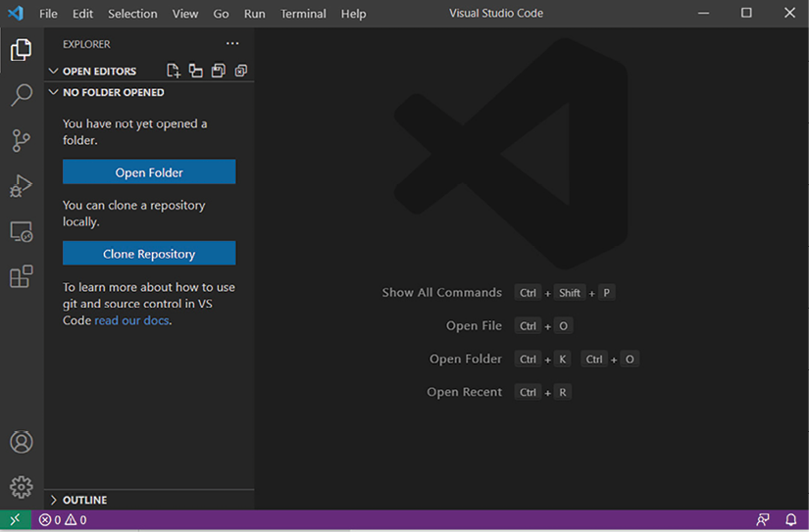
Task: Click the Open Recent shortcut label
Action: [x=465, y=392]
